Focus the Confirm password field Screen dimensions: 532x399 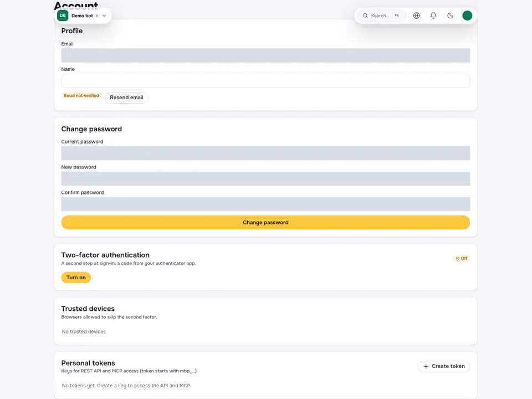(265, 204)
